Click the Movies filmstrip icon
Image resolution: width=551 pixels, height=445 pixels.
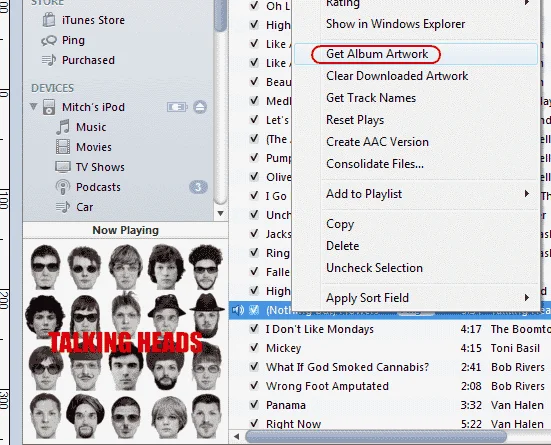point(63,147)
